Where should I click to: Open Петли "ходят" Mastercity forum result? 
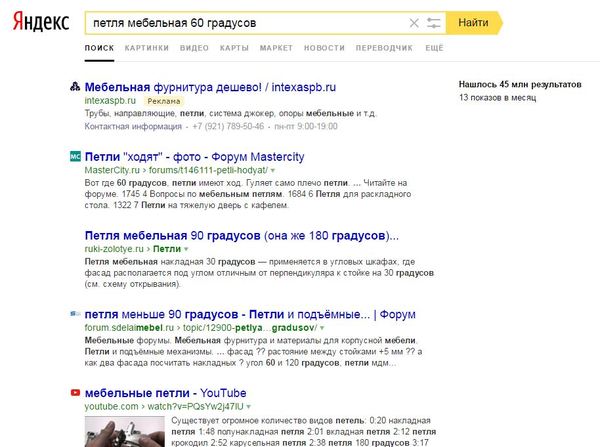tap(194, 157)
